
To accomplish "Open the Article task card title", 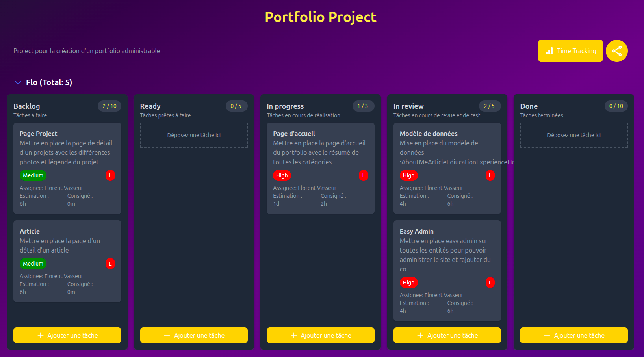I will pos(30,231).
